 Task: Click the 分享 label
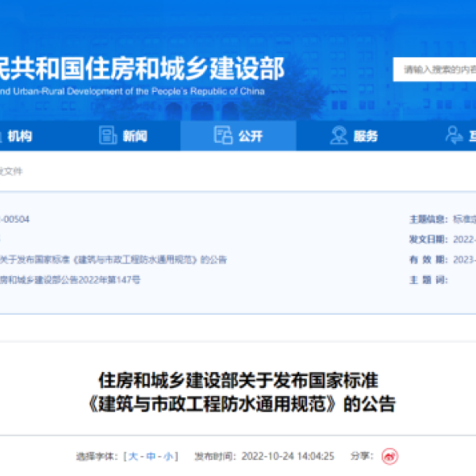pyautogui.click(x=362, y=456)
